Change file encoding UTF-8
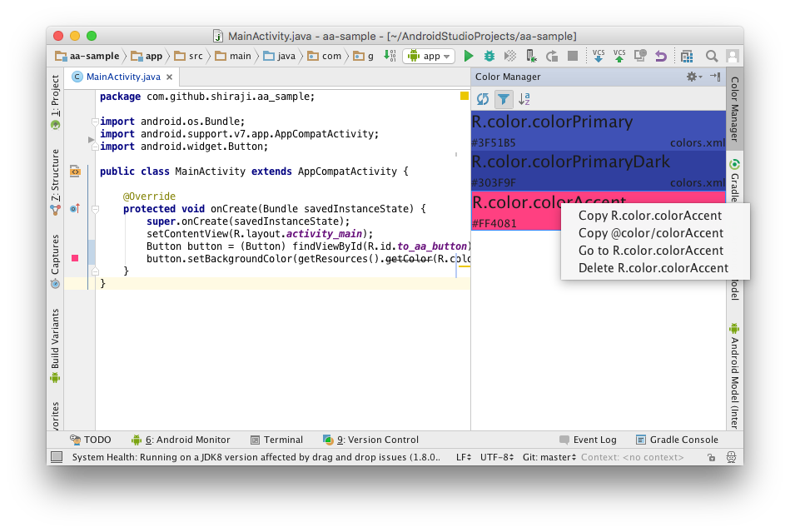790x532 pixels. coord(497,457)
